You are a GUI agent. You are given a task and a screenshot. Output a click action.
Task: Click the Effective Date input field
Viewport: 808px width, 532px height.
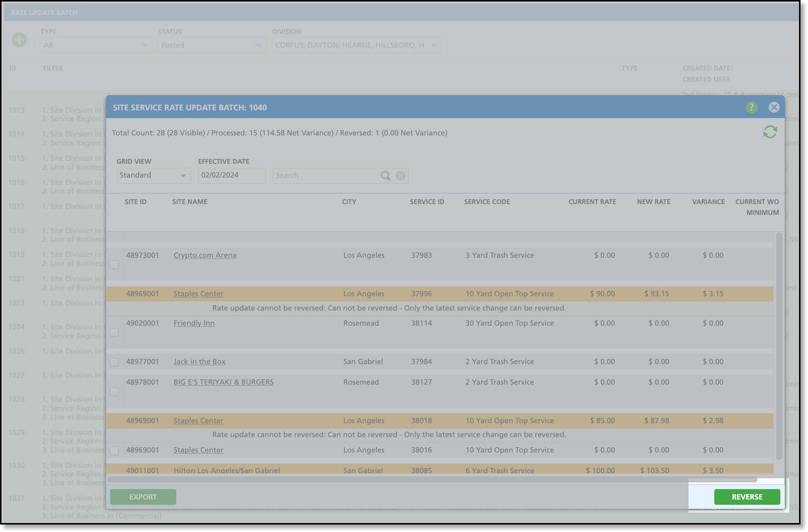click(x=231, y=176)
